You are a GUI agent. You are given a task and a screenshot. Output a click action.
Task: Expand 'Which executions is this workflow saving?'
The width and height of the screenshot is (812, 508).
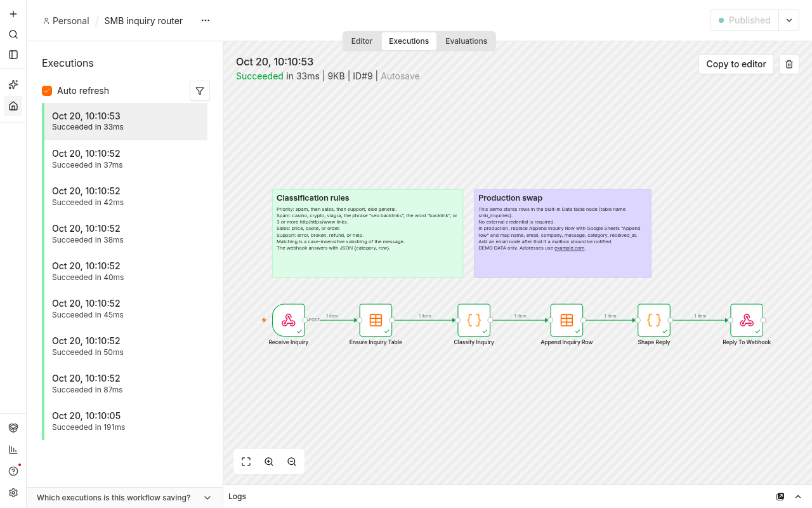(124, 498)
